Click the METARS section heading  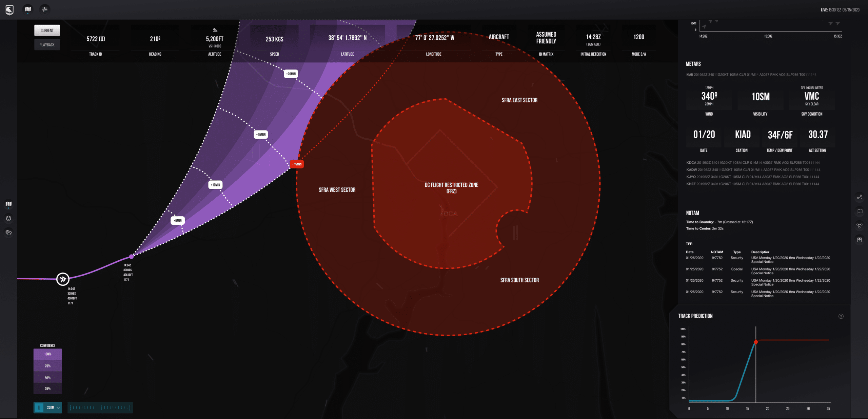(693, 64)
